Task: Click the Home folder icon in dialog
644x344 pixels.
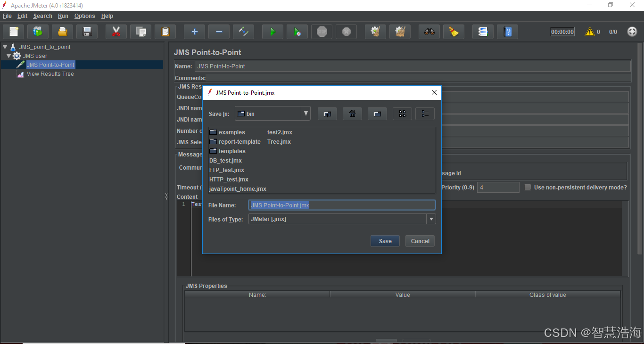Action: click(x=352, y=114)
